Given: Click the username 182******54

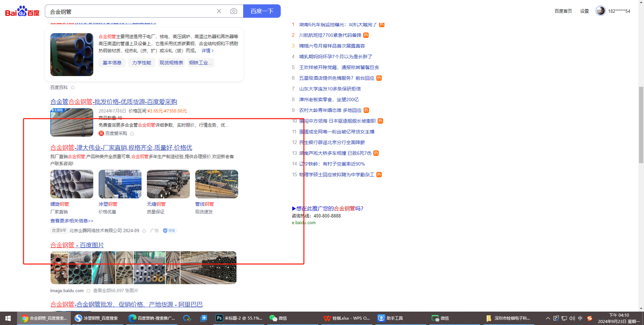Looking at the screenshot, I should point(619,11).
